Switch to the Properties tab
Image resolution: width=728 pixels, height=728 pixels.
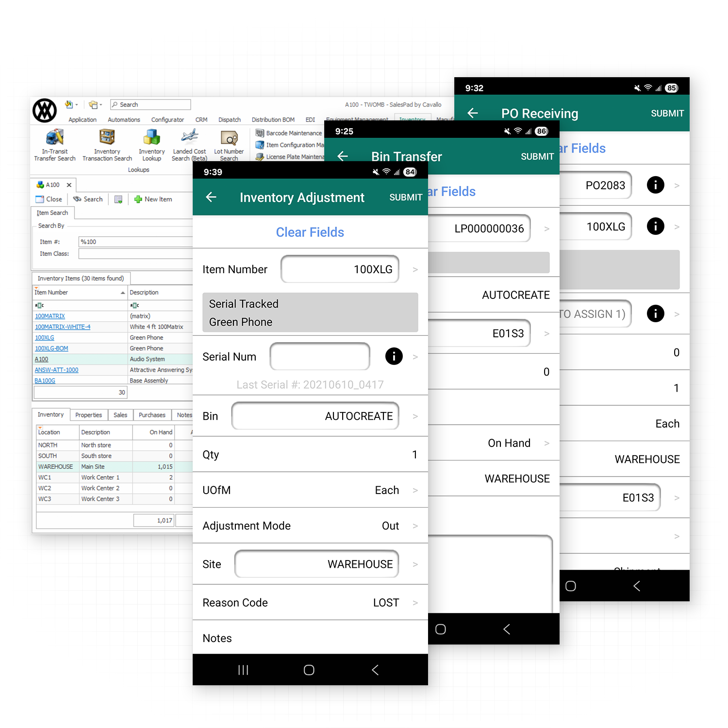pyautogui.click(x=88, y=415)
